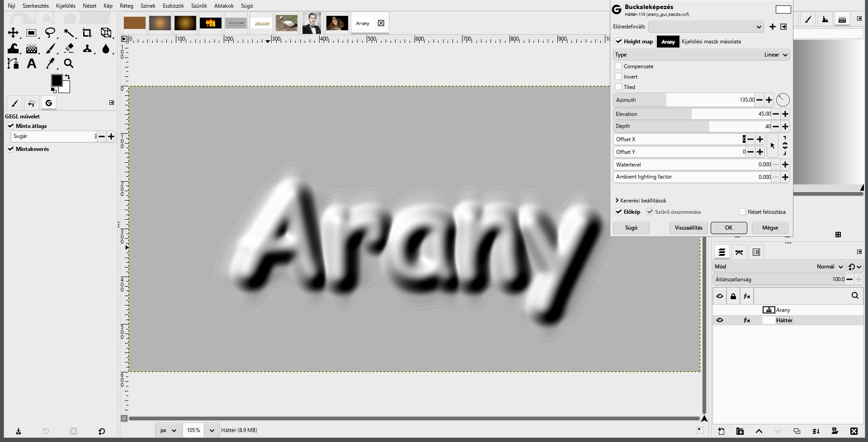Adjust the Elevation slider
Image resolution: width=868 pixels, height=442 pixels.
point(693,114)
